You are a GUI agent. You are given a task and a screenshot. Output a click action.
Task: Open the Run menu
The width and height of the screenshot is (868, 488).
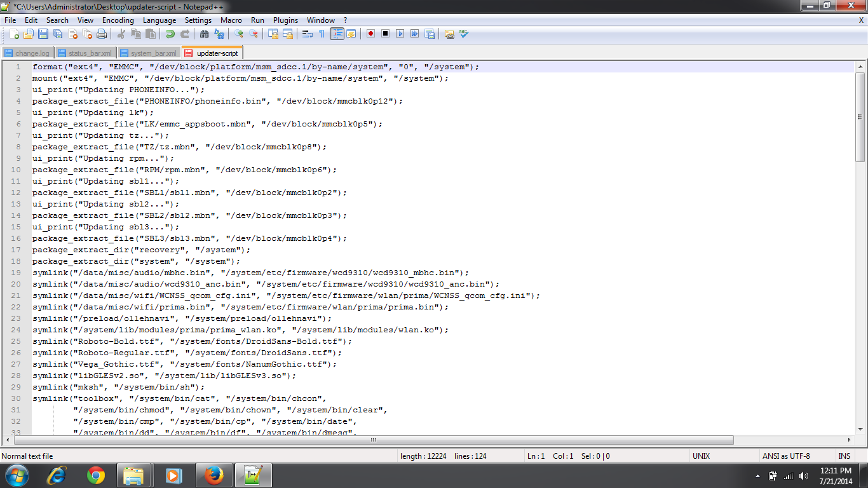257,20
